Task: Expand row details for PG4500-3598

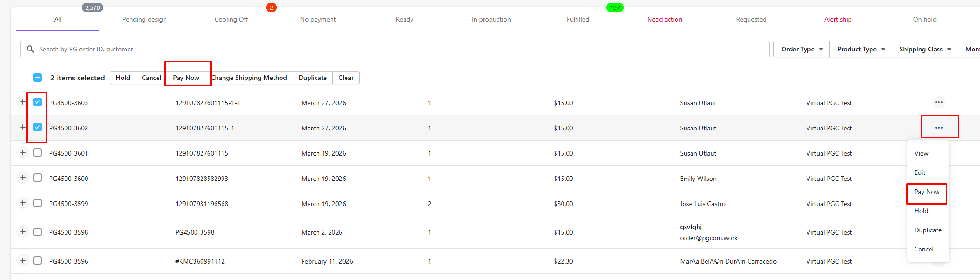Action: [x=23, y=231]
